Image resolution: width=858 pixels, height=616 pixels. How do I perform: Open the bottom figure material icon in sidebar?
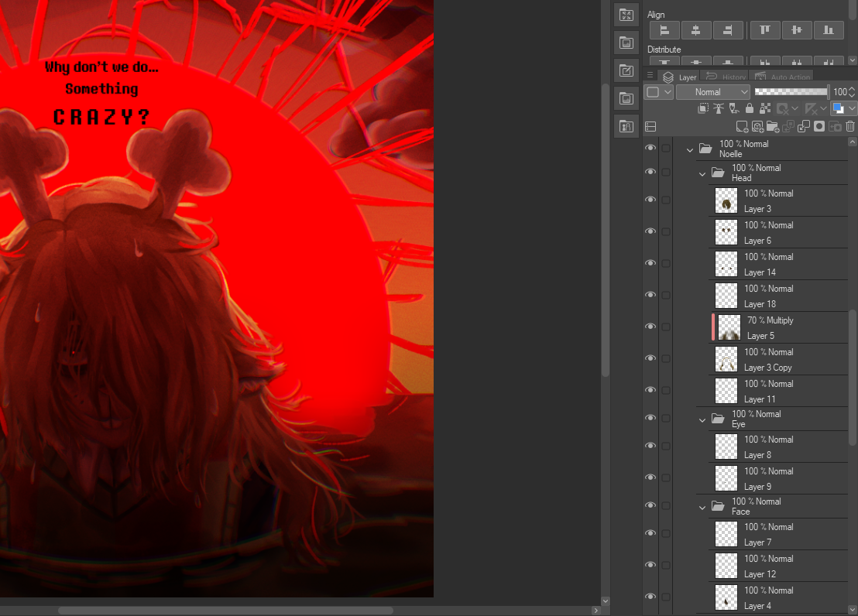point(626,126)
